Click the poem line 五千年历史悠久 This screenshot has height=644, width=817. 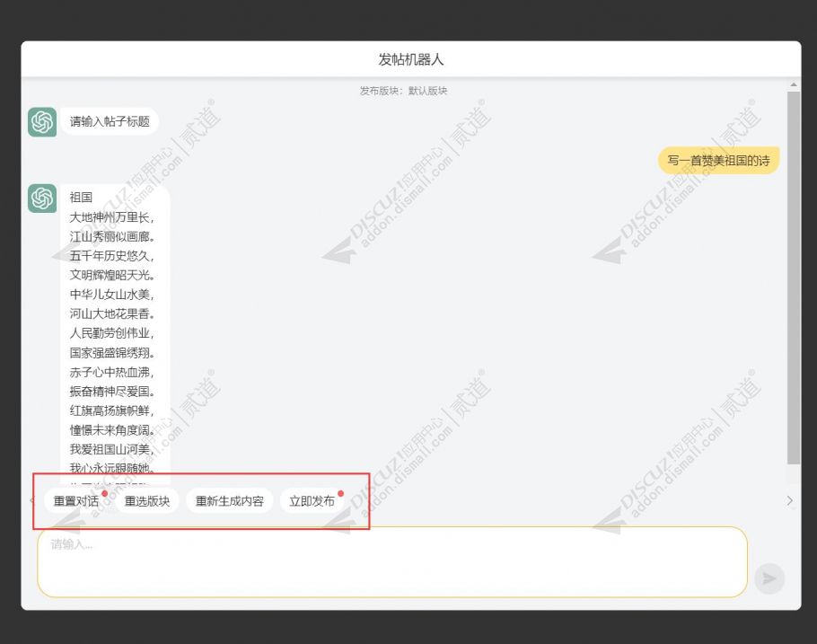[111, 255]
